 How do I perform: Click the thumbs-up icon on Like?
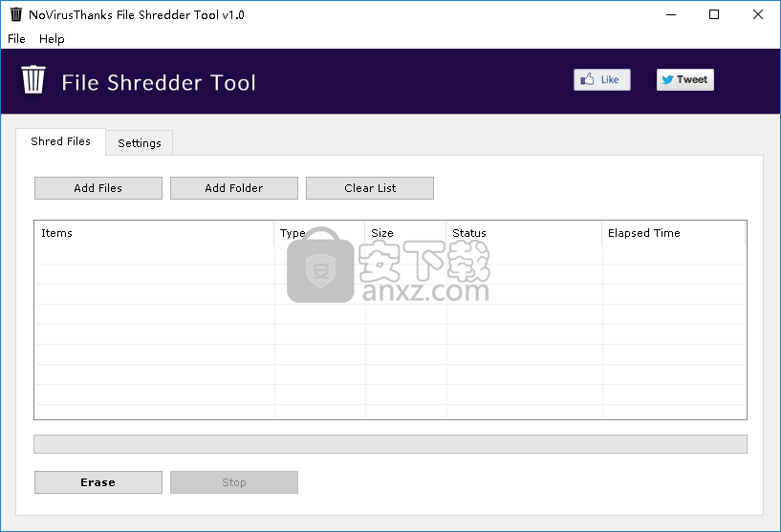coord(587,79)
